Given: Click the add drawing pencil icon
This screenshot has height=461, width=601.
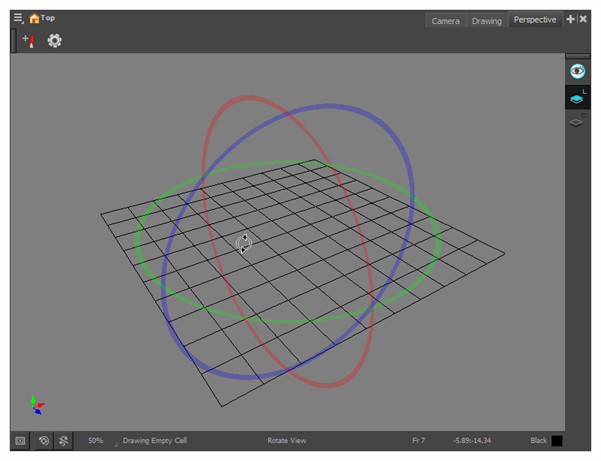Looking at the screenshot, I should (x=29, y=41).
